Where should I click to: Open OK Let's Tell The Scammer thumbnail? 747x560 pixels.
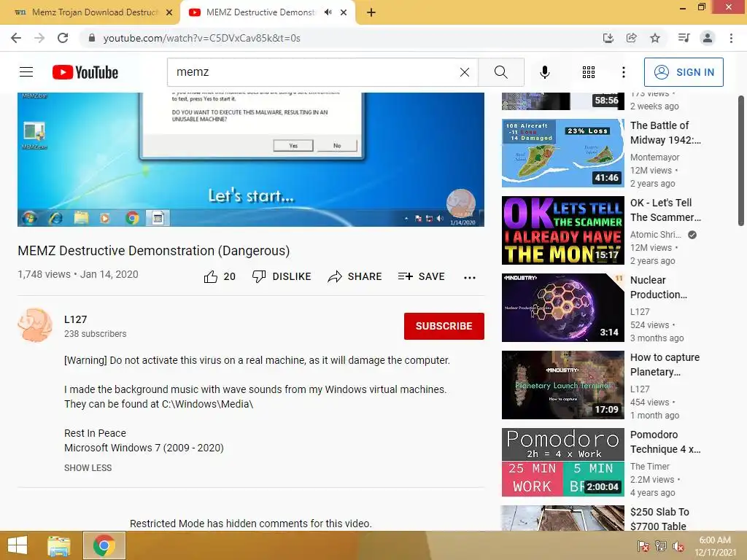pos(562,230)
